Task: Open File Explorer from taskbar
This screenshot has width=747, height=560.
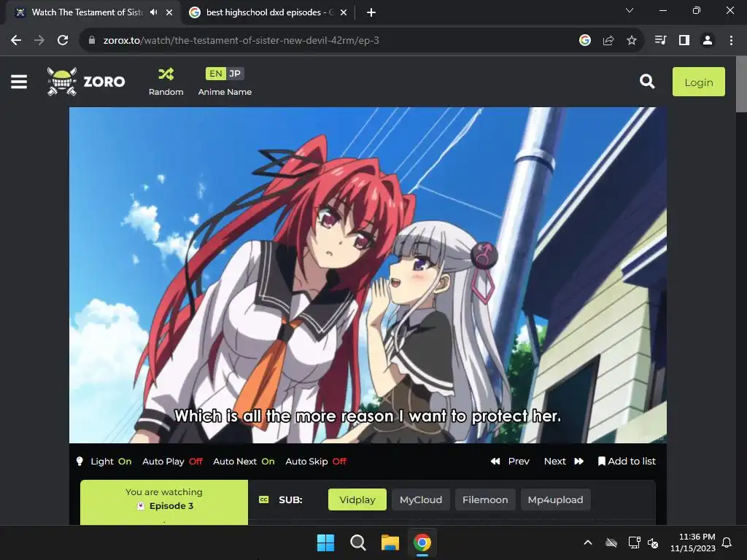Action: click(x=390, y=542)
